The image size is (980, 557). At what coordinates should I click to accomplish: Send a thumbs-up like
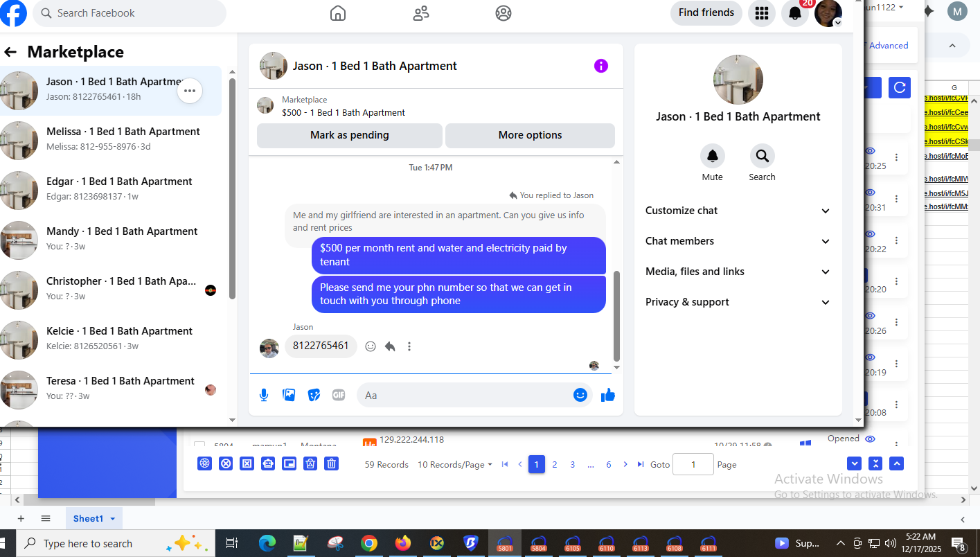(x=608, y=395)
